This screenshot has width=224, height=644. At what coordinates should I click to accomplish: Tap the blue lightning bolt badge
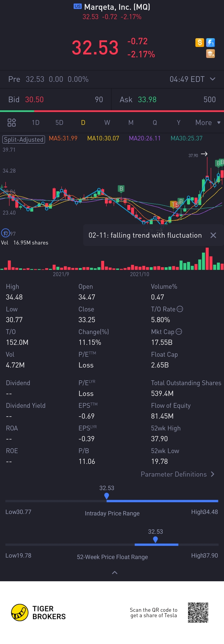211,43
